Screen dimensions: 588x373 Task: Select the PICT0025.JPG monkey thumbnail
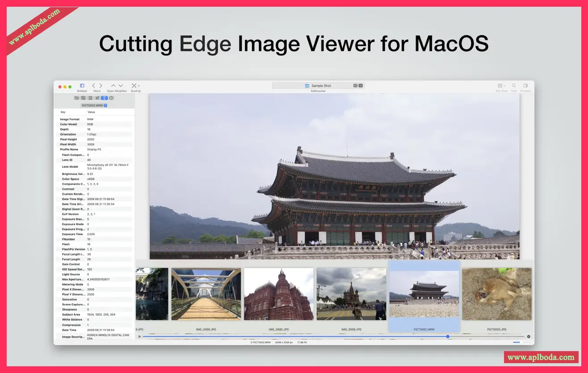tap(497, 294)
